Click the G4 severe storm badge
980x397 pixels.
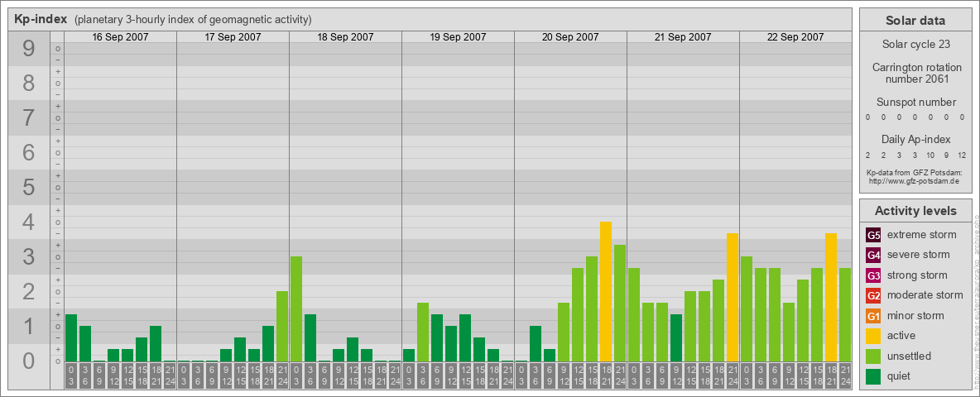(873, 255)
